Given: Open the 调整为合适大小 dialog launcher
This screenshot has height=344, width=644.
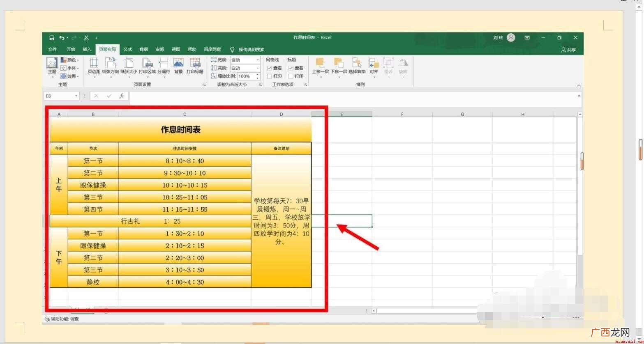Looking at the screenshot, I should click(x=261, y=85).
